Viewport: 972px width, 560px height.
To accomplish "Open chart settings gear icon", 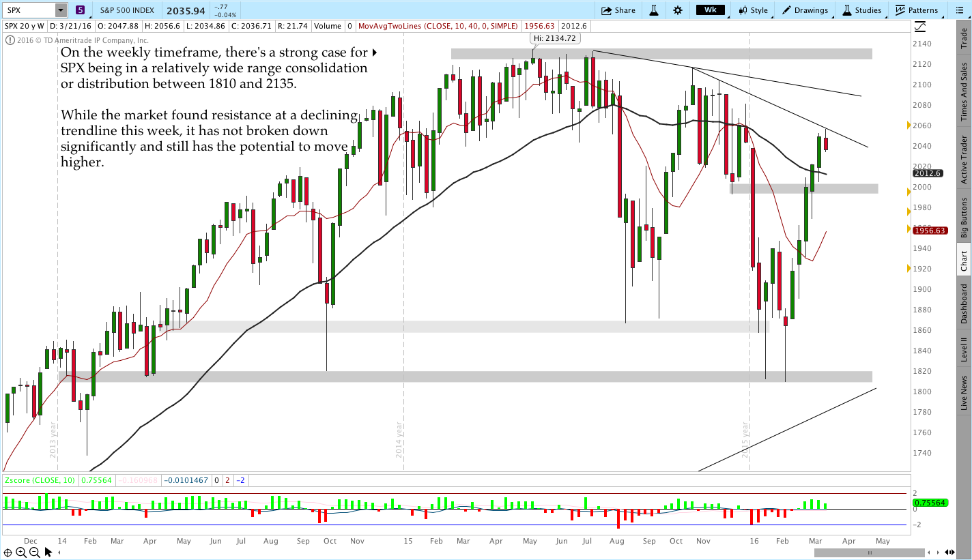I will pos(677,10).
